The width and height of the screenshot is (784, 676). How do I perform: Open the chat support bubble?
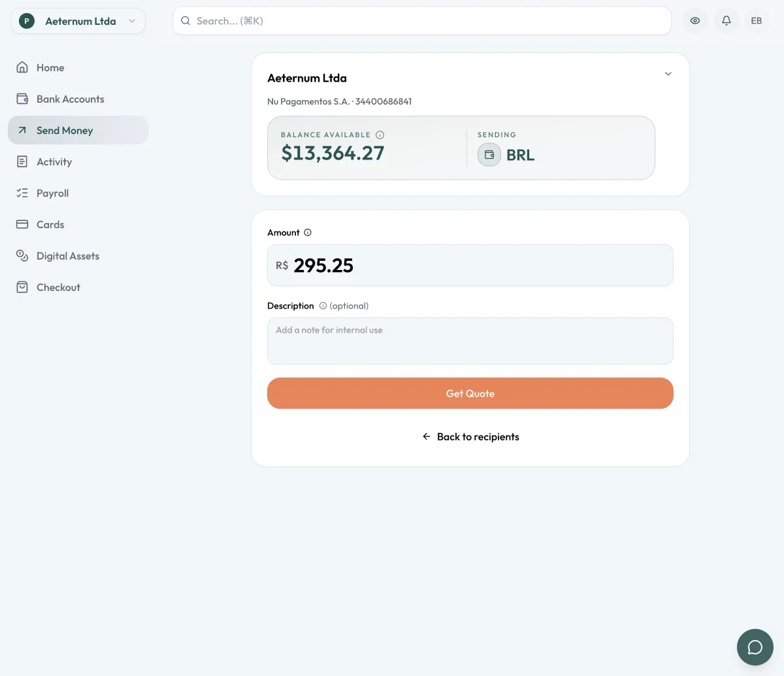[755, 647]
